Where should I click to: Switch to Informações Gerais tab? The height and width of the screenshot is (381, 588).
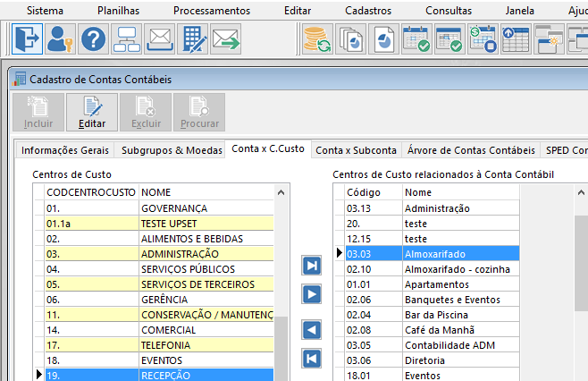click(65, 150)
